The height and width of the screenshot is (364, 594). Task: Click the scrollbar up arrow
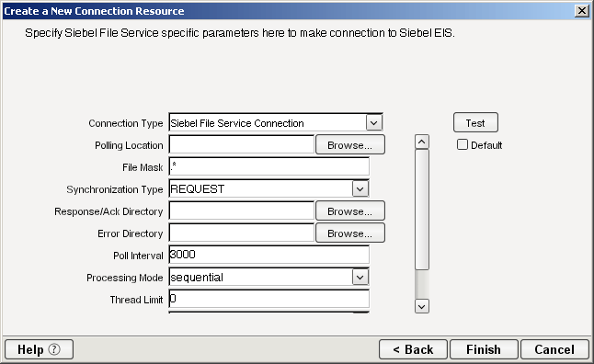click(x=422, y=142)
